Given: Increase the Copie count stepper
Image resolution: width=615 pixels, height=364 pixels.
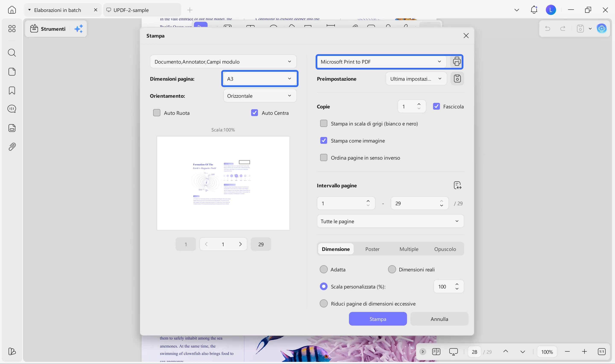Looking at the screenshot, I should [x=419, y=104].
